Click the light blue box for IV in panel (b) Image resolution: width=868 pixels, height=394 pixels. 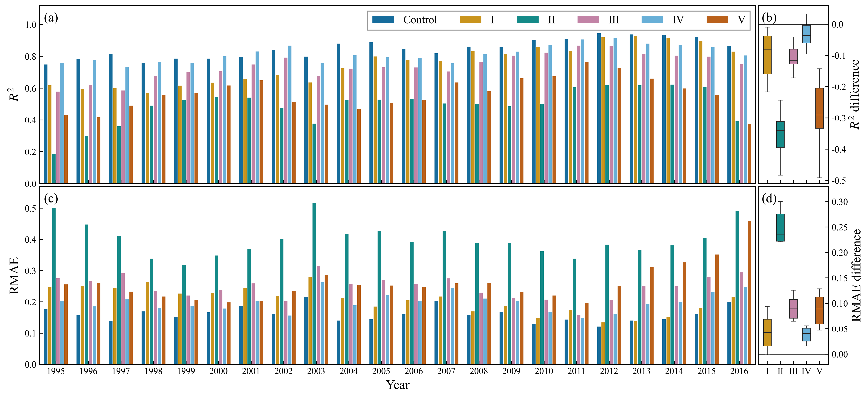click(806, 34)
